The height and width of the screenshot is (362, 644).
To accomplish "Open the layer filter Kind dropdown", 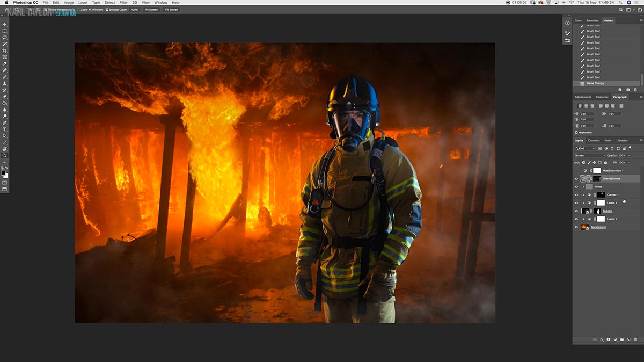I will 584,148.
